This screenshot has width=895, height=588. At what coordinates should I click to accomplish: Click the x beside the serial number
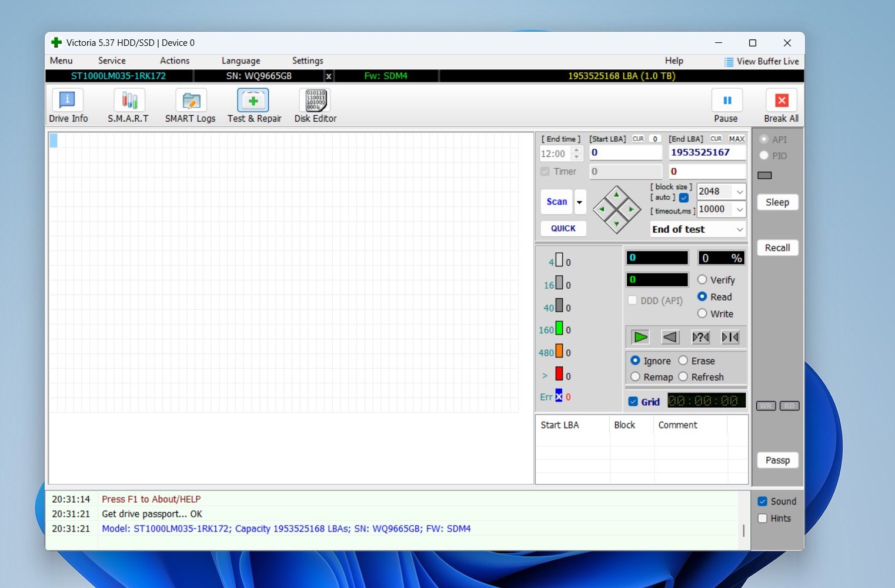pos(329,76)
